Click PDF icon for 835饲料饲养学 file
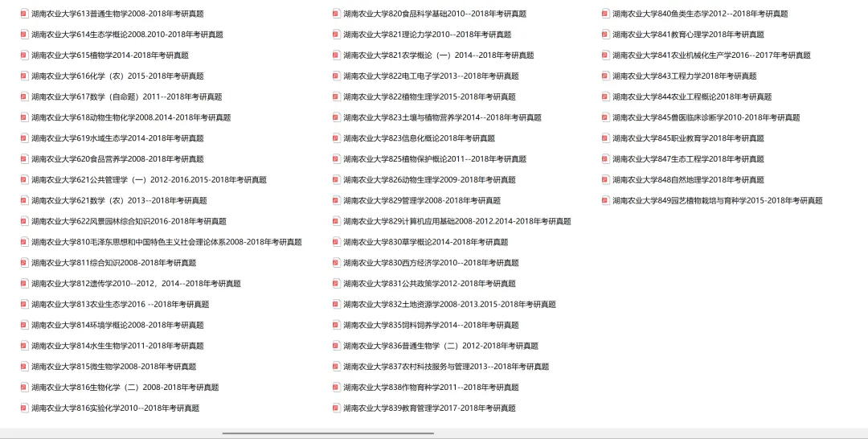 point(336,325)
